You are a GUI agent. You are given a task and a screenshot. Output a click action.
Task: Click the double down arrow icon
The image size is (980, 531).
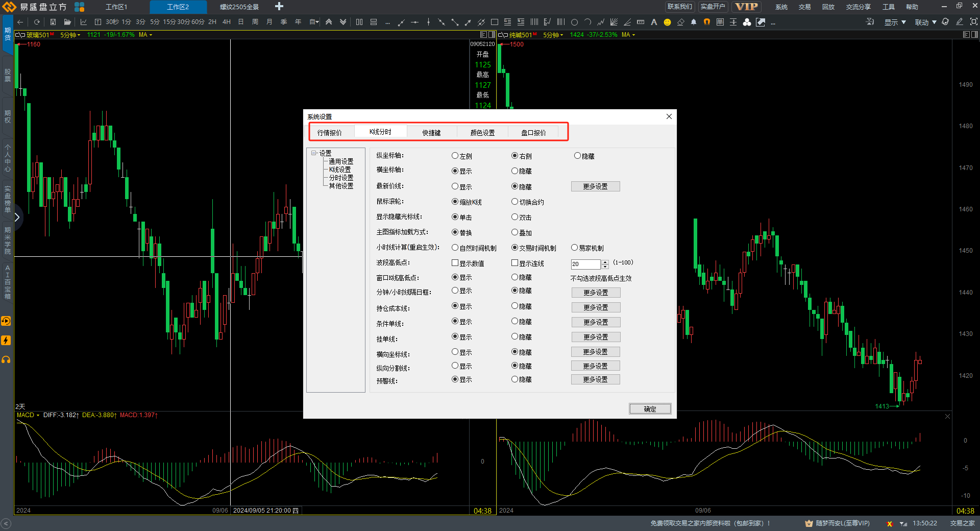tap(343, 22)
